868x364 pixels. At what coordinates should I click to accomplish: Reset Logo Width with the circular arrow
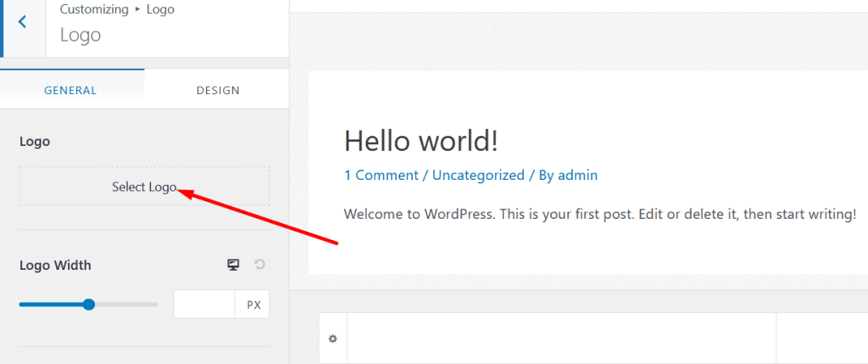click(x=259, y=264)
